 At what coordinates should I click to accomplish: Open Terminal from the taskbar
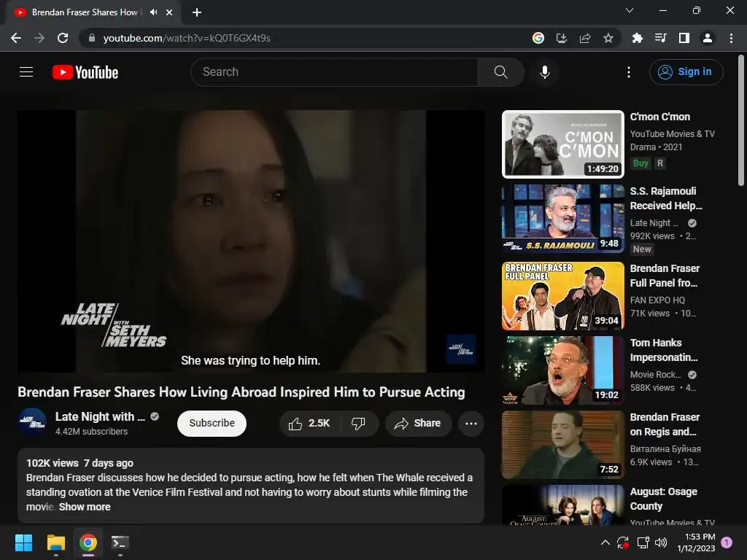(x=120, y=542)
